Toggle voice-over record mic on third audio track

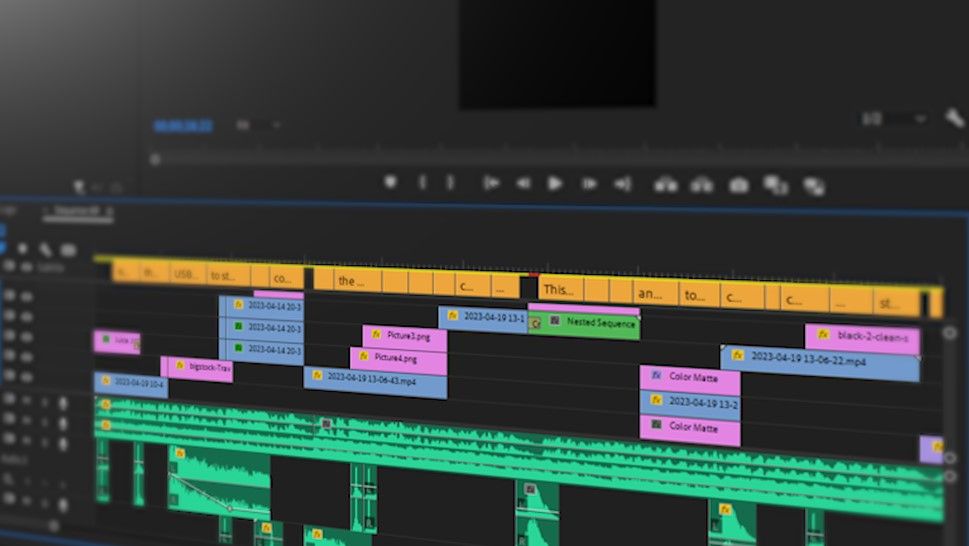click(x=62, y=443)
